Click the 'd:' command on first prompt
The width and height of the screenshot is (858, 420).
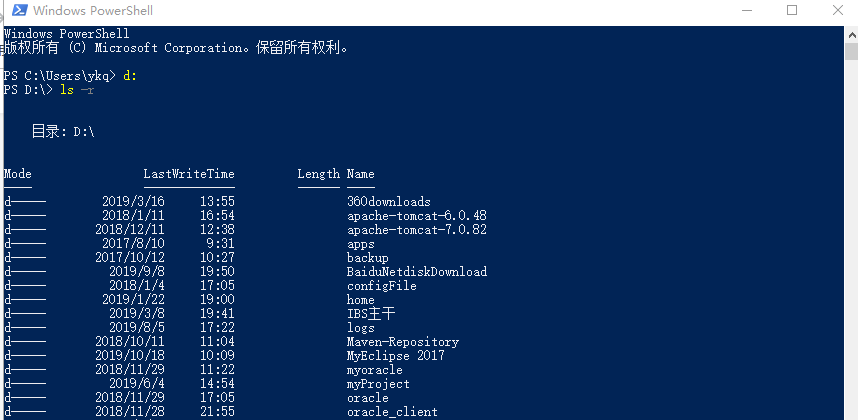point(130,76)
